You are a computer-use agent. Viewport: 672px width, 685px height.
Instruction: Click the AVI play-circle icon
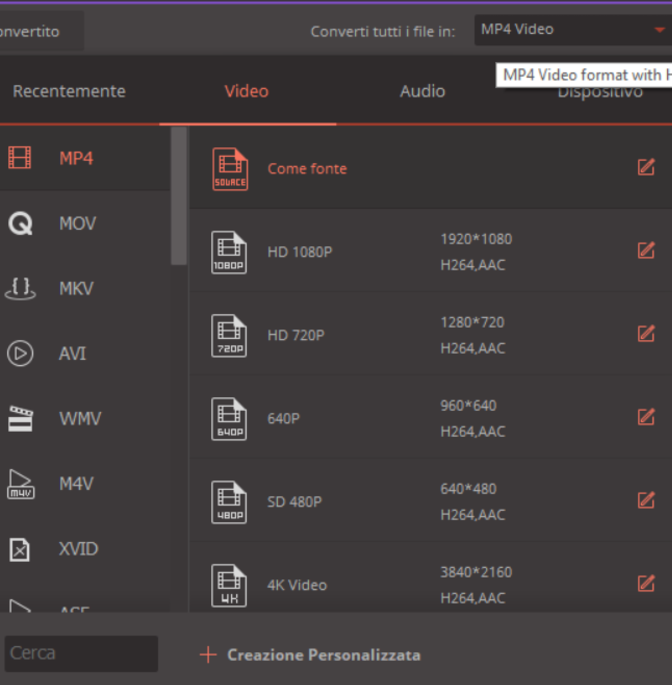[20, 353]
